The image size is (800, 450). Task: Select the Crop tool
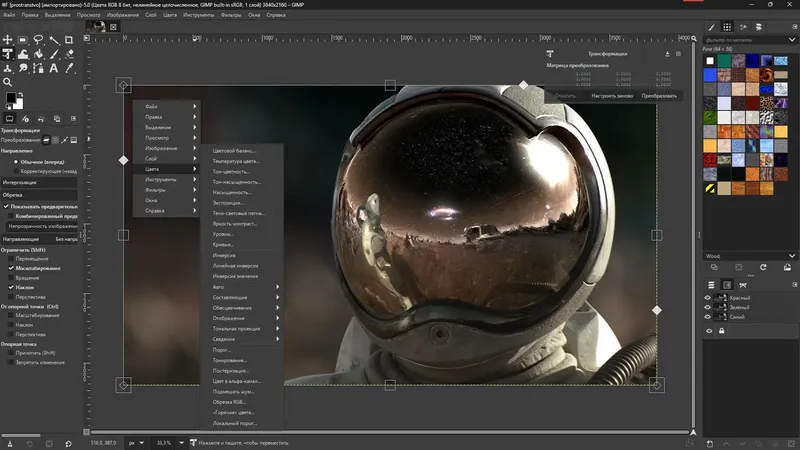coord(68,40)
